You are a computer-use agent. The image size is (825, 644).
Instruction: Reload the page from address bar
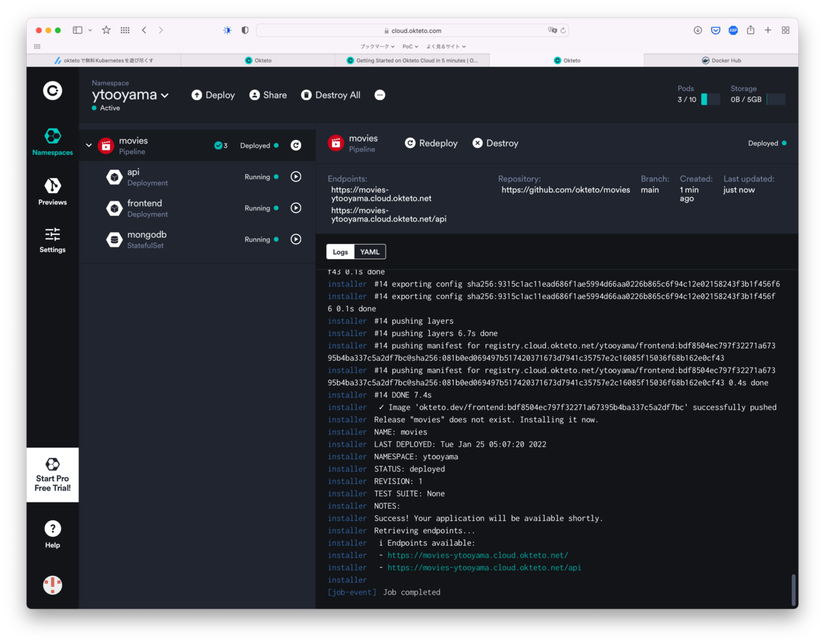[563, 30]
